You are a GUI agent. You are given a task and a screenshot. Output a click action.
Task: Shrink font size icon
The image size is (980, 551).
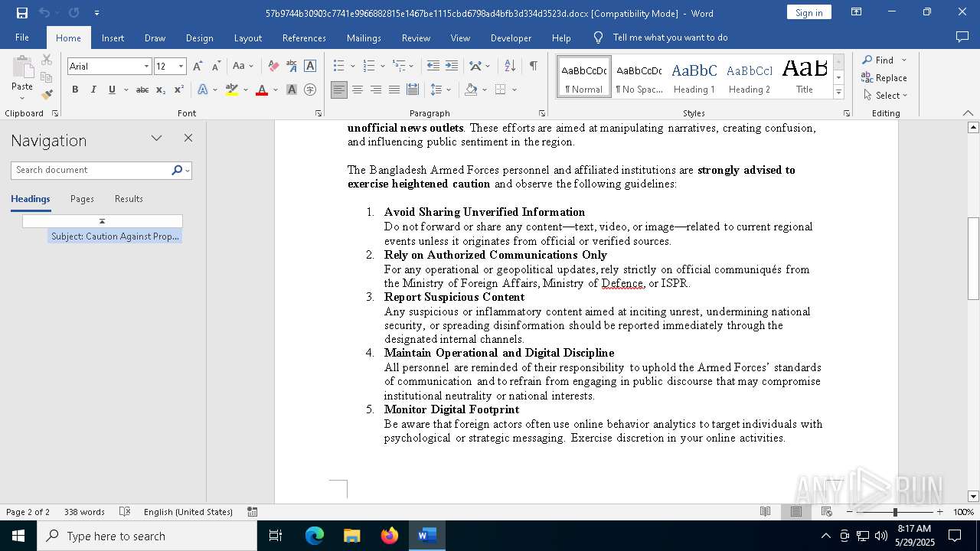click(216, 67)
